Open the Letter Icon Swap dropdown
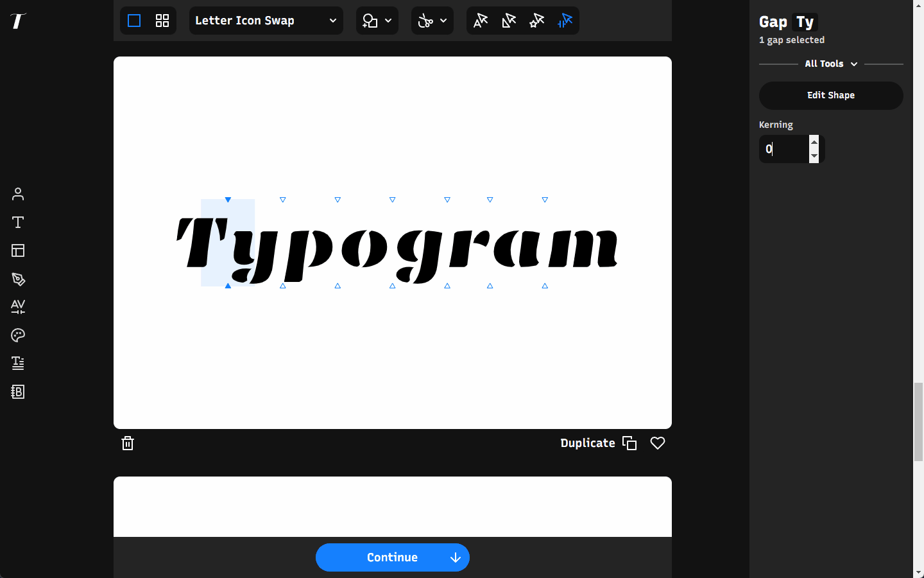Viewport: 924px width, 578px height. 266,21
